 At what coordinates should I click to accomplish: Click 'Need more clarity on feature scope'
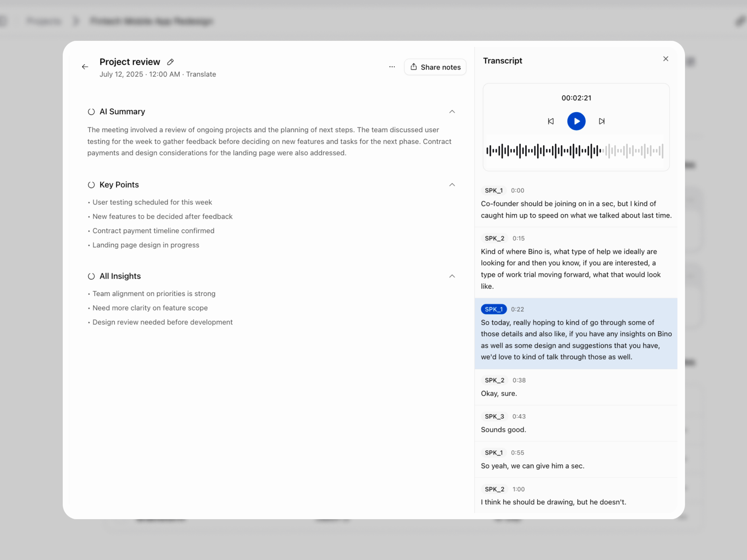point(150,308)
